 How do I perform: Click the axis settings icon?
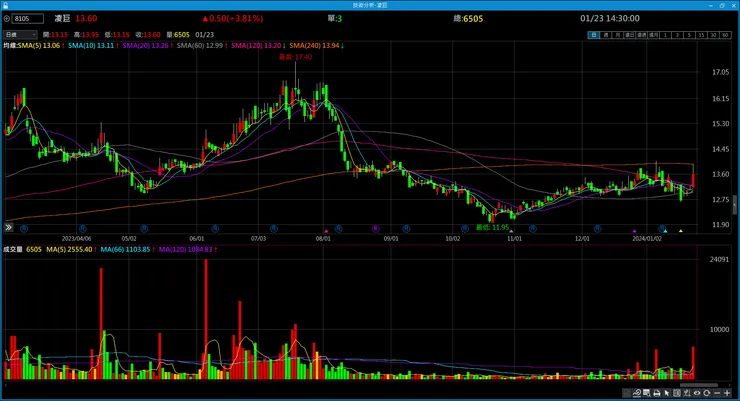[687, 393]
